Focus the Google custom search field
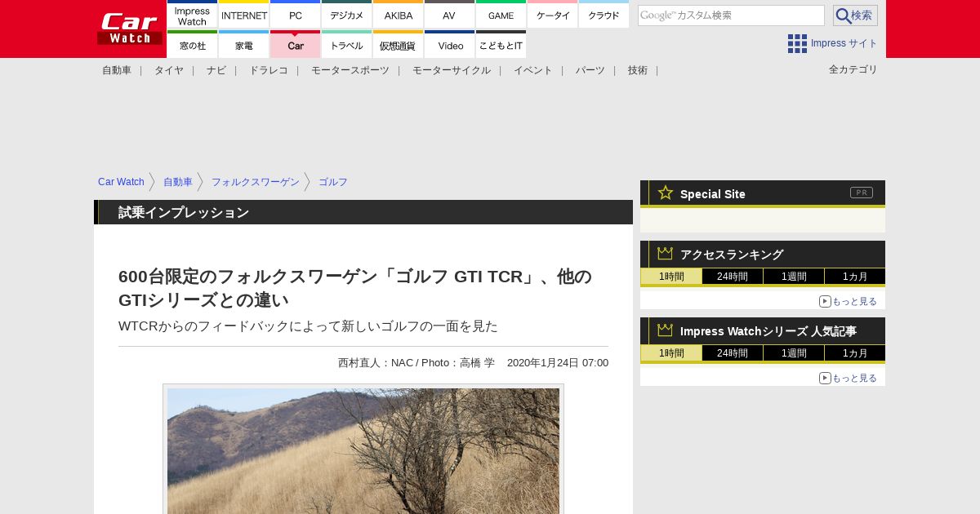 pos(731,16)
